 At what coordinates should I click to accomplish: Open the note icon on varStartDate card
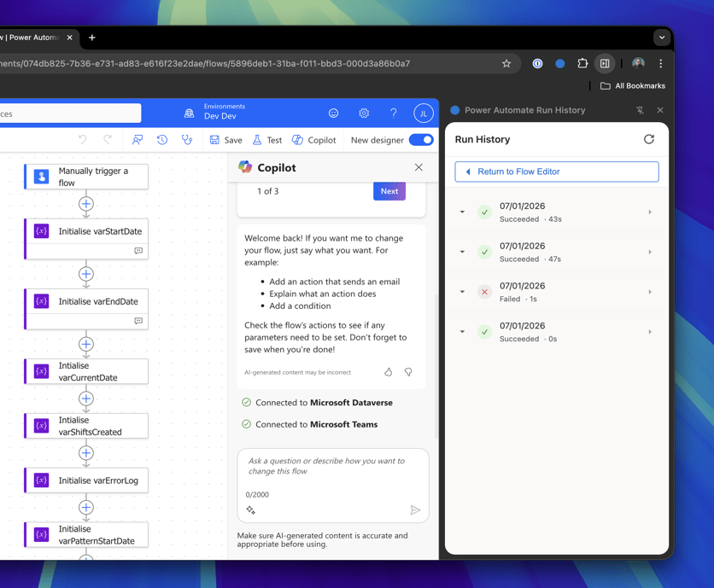(x=138, y=251)
